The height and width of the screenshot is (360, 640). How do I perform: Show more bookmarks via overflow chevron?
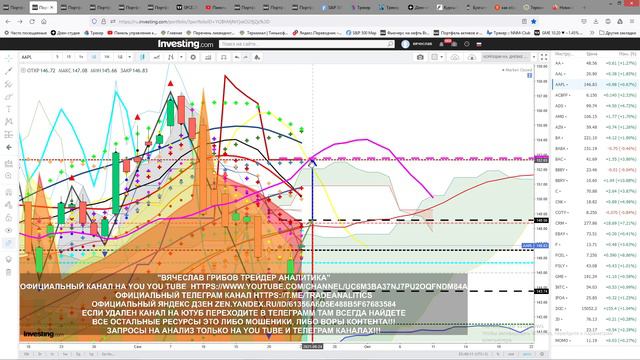tap(592, 33)
